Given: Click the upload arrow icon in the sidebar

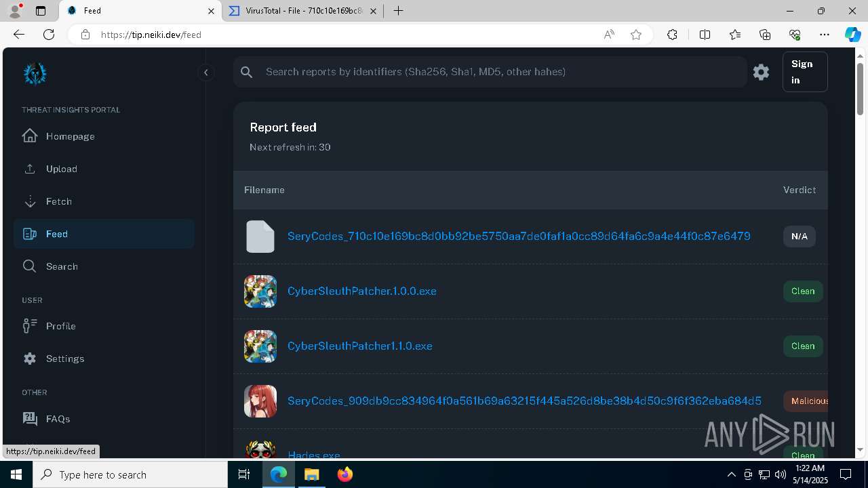Looking at the screenshot, I should click(30, 169).
